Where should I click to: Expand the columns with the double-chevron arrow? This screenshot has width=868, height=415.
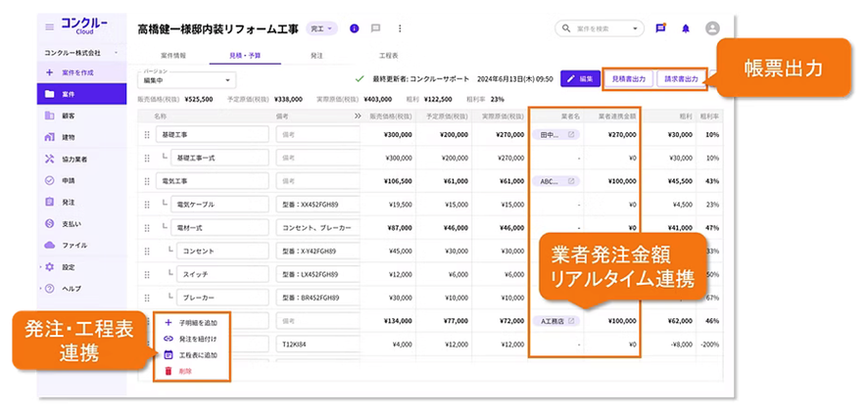coord(358,115)
